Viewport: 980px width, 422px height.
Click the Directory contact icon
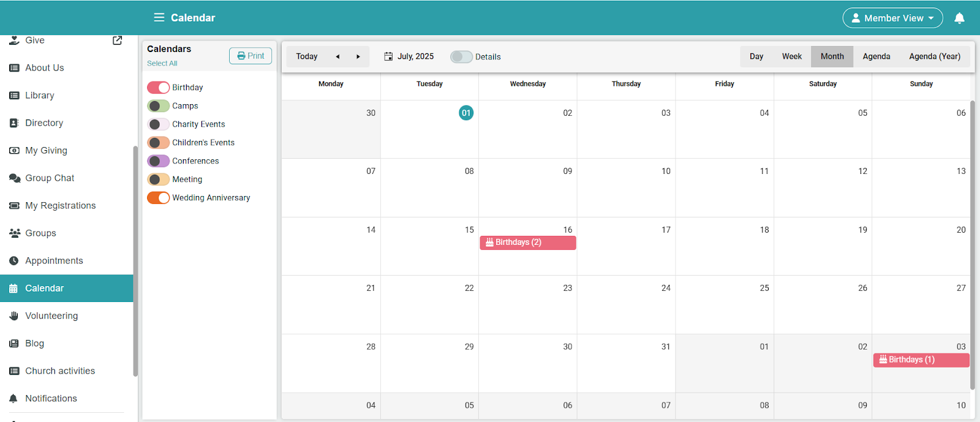14,123
